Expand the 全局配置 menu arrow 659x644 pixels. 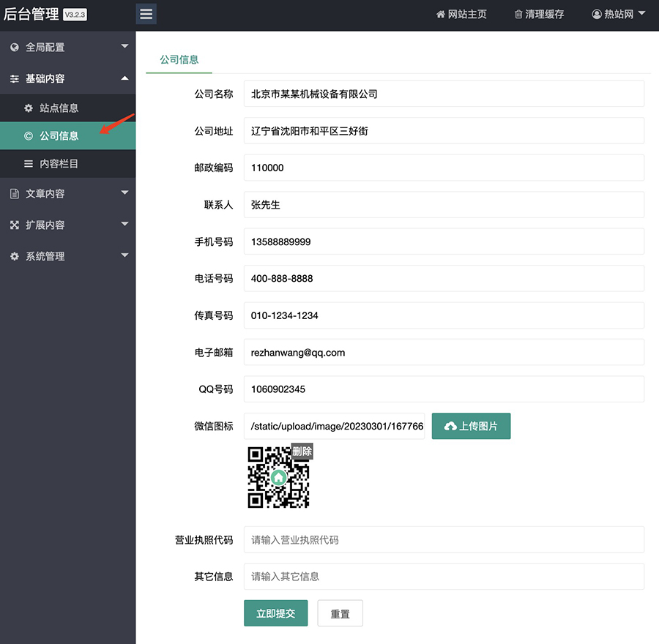click(124, 46)
